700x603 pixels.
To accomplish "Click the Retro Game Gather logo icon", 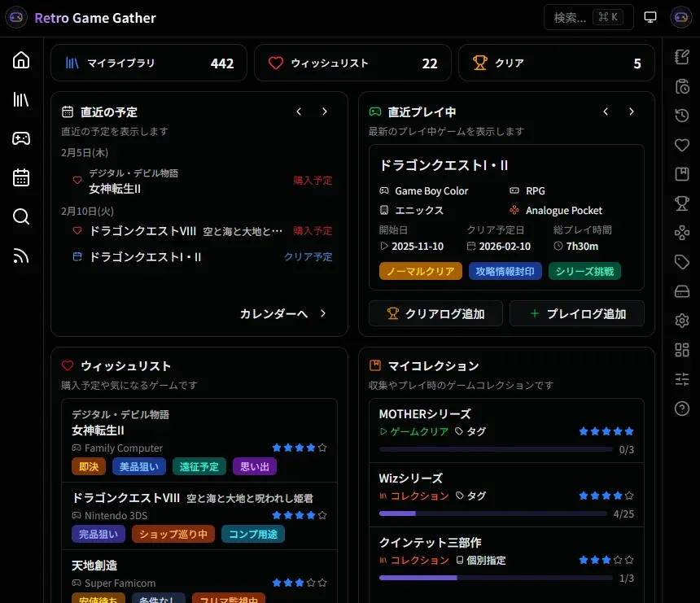I will pyautogui.click(x=16, y=17).
